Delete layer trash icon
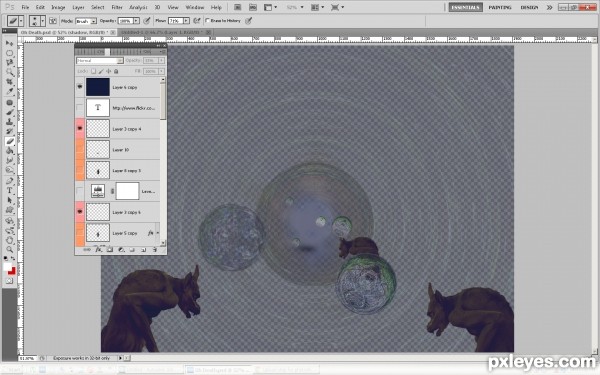Image resolution: width=600 pixels, height=375 pixels. (x=155, y=250)
